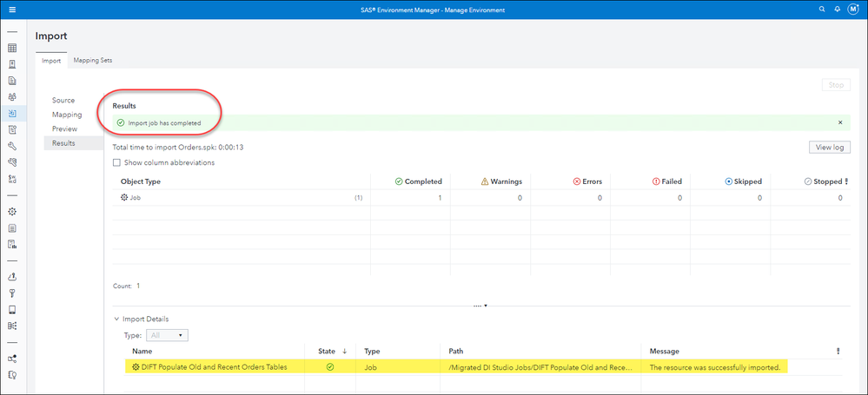Open the user profile M avatar
The image size is (868, 395).
click(853, 10)
